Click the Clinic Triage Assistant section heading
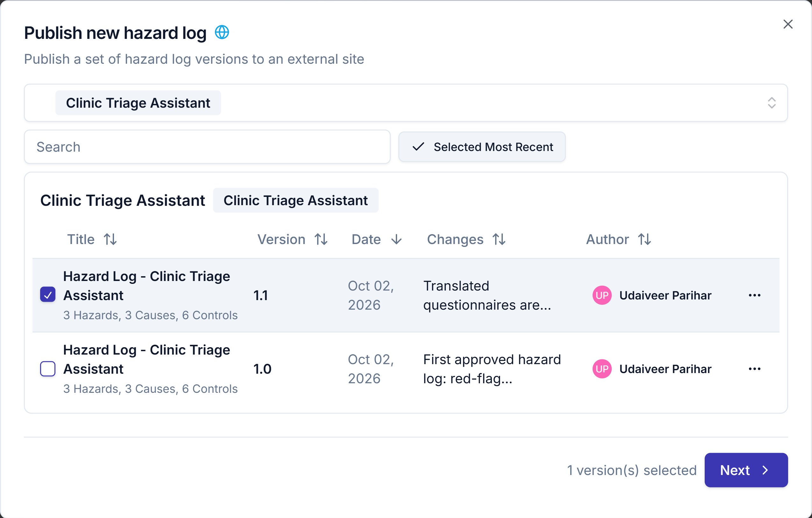Screen dimensions: 812x518 click(x=122, y=200)
